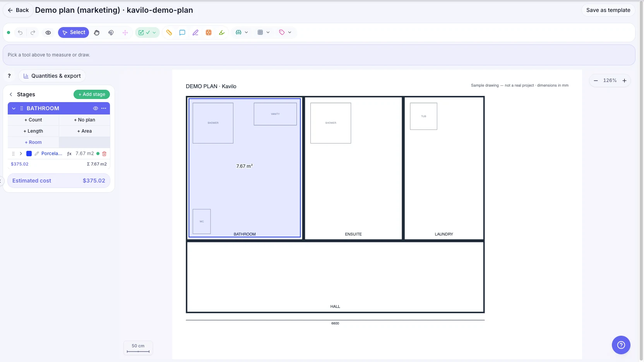Open BATHROOM stage more options menu

pyautogui.click(x=104, y=108)
